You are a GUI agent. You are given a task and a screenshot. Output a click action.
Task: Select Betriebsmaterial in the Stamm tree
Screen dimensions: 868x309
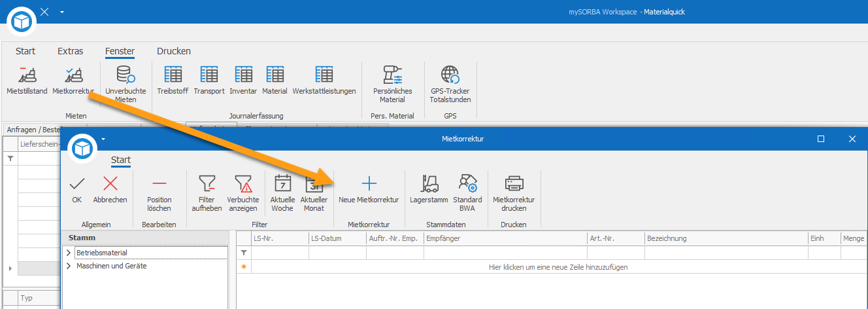102,253
